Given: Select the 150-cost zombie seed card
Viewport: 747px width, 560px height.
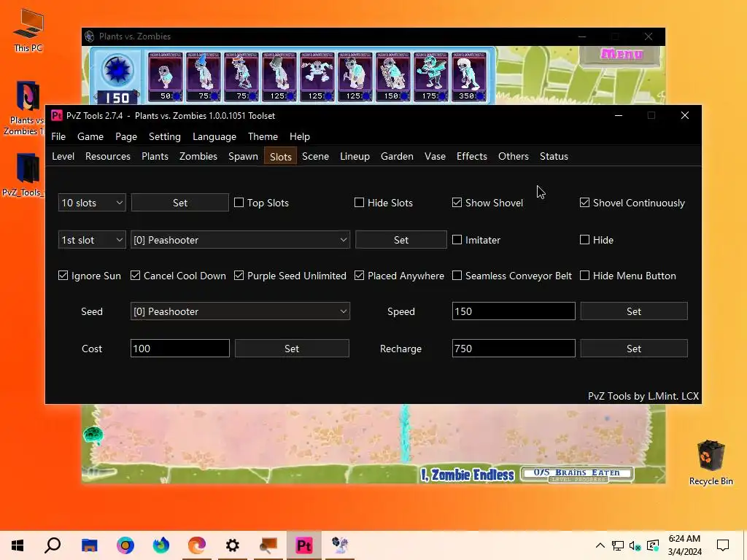Looking at the screenshot, I should (x=393, y=77).
